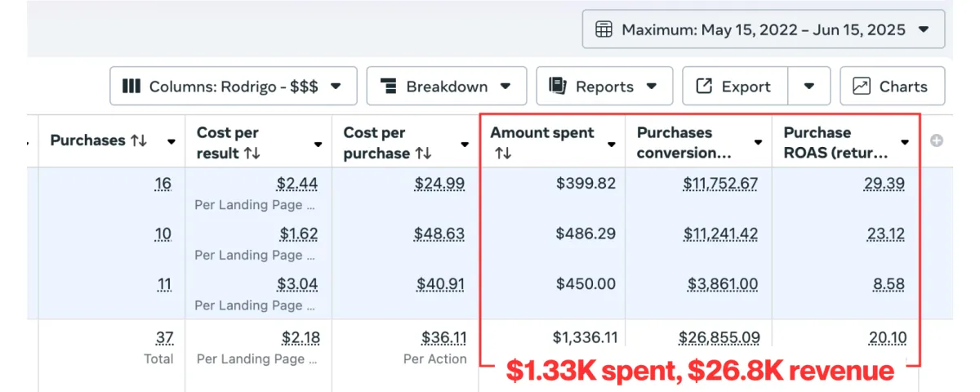Open the Reports menu
Screen dimensions: 980x392
pyautogui.click(x=604, y=86)
